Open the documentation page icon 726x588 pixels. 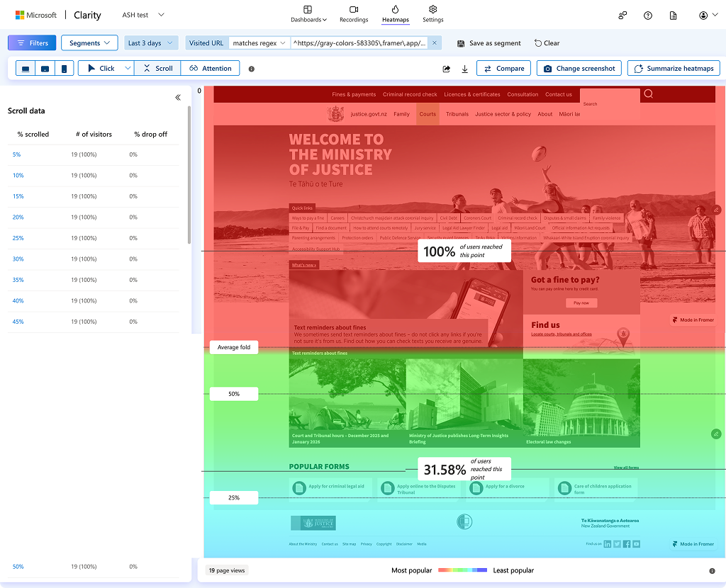(x=674, y=16)
